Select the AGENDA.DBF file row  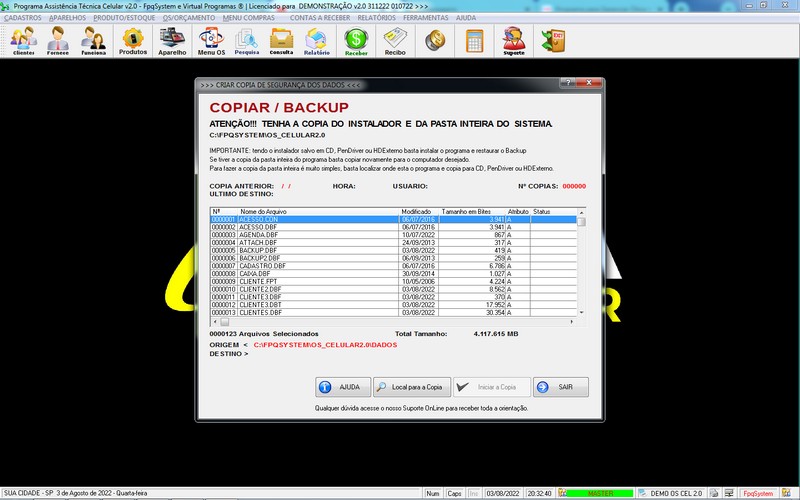point(393,235)
